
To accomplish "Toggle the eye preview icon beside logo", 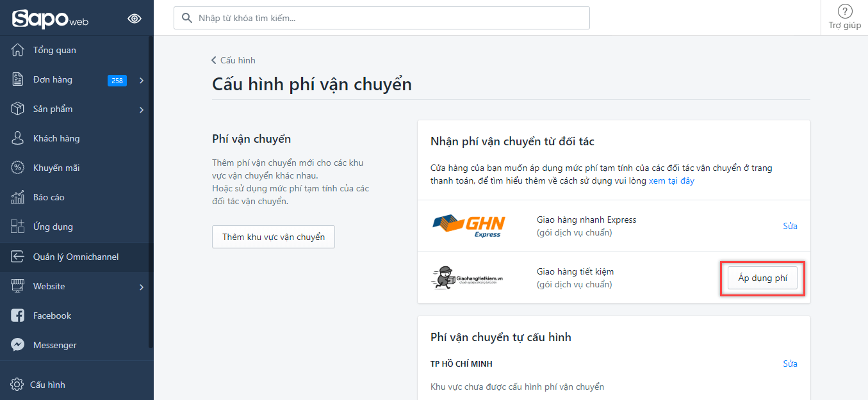I will 135,19.
